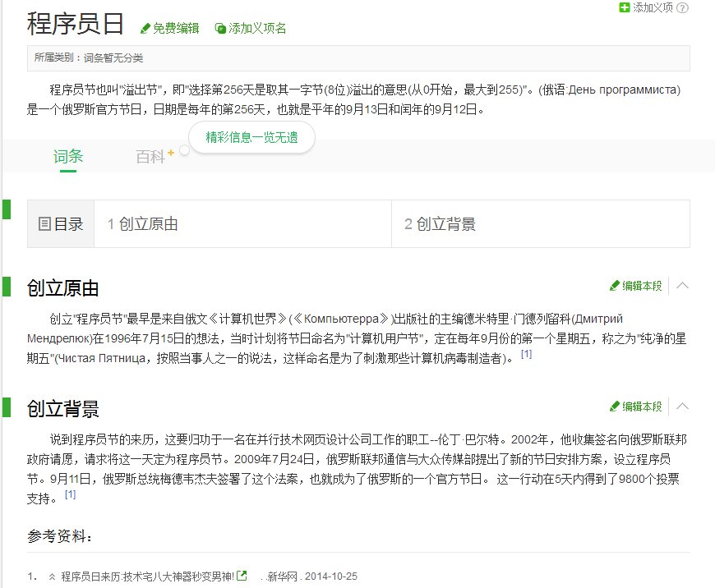Open reference article 程序员日来历 link
This screenshot has width=715, height=588.
coord(148,577)
